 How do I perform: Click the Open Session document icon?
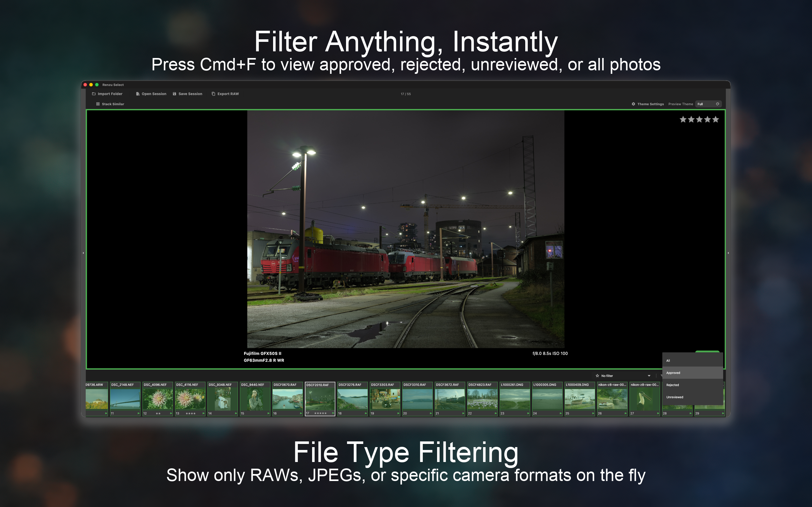(x=138, y=94)
